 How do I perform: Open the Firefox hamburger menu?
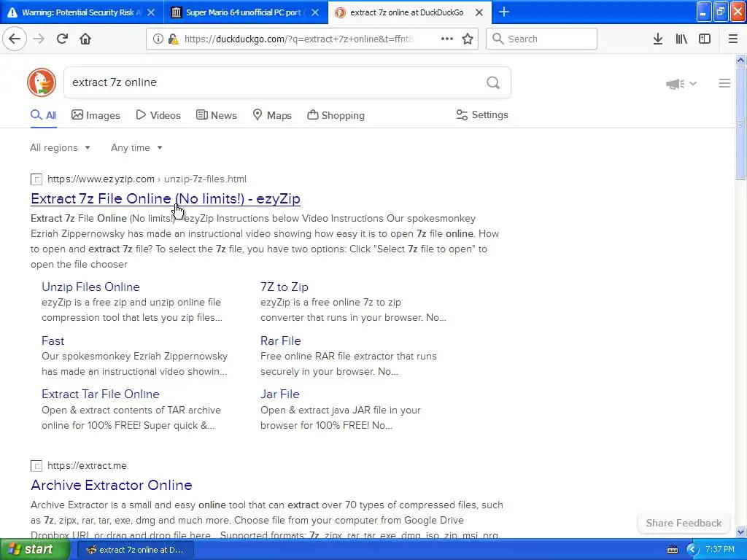[733, 39]
